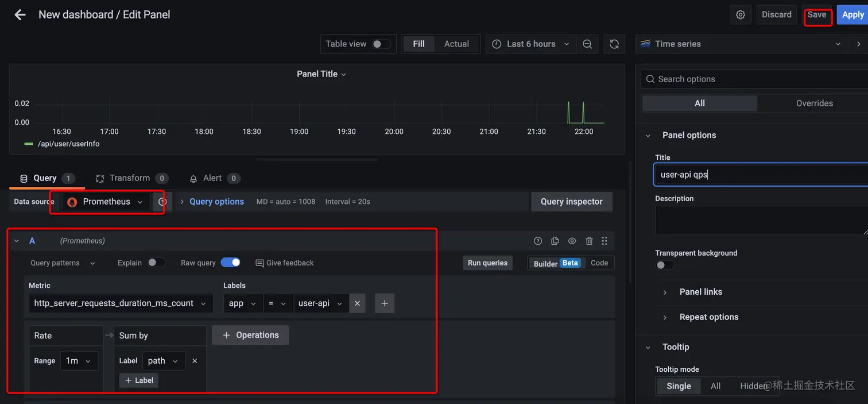Image resolution: width=868 pixels, height=404 pixels.
Task: Go back using the left arrow icon
Action: (20, 15)
